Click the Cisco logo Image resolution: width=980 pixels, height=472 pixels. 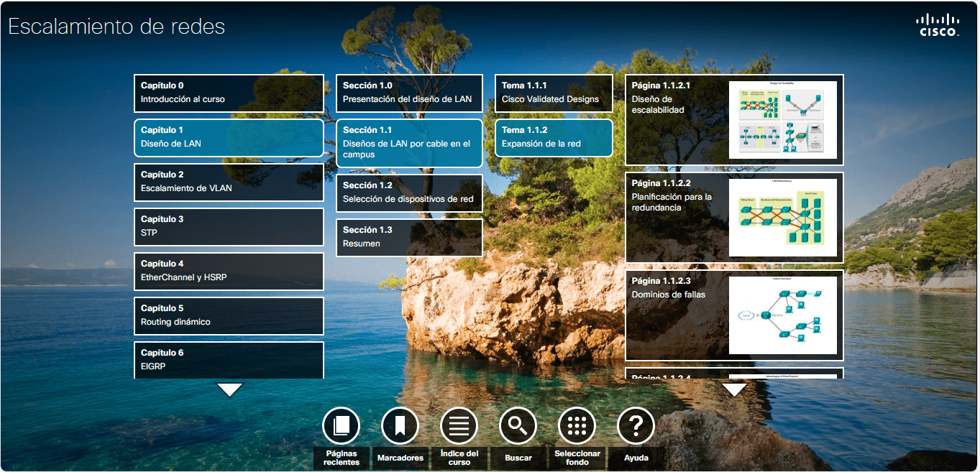(x=938, y=23)
